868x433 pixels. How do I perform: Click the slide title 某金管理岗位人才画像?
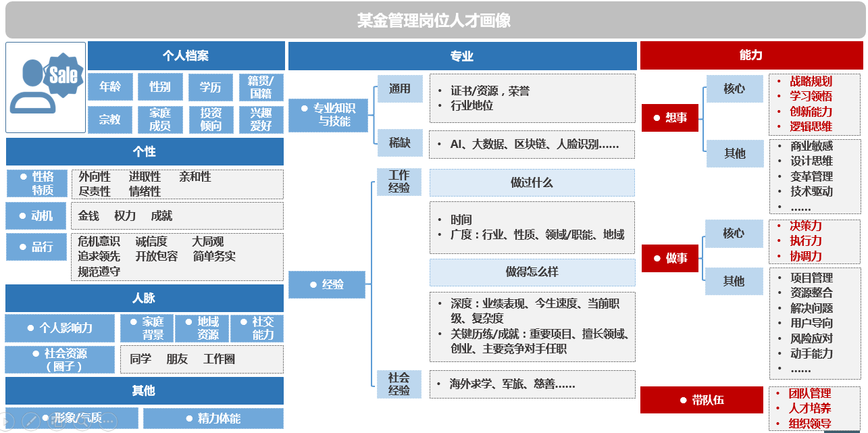434,21
